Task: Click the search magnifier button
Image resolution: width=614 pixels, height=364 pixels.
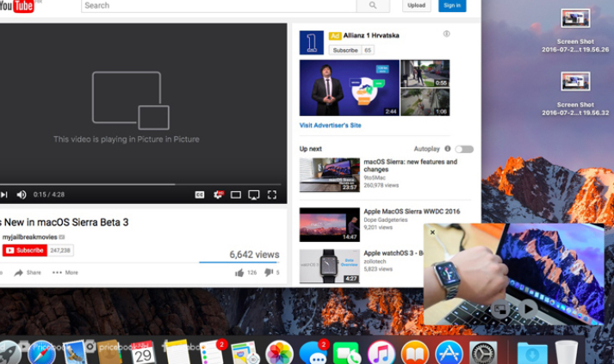Action: tap(373, 5)
